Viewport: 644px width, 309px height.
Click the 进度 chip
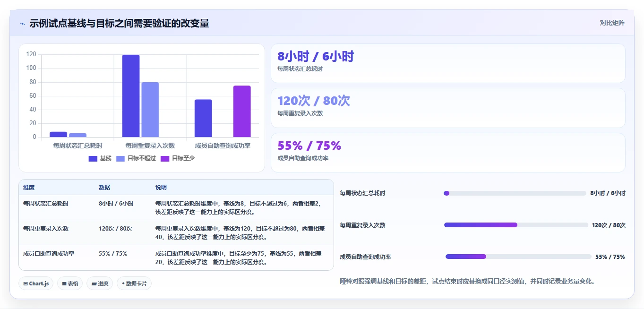(x=100, y=283)
